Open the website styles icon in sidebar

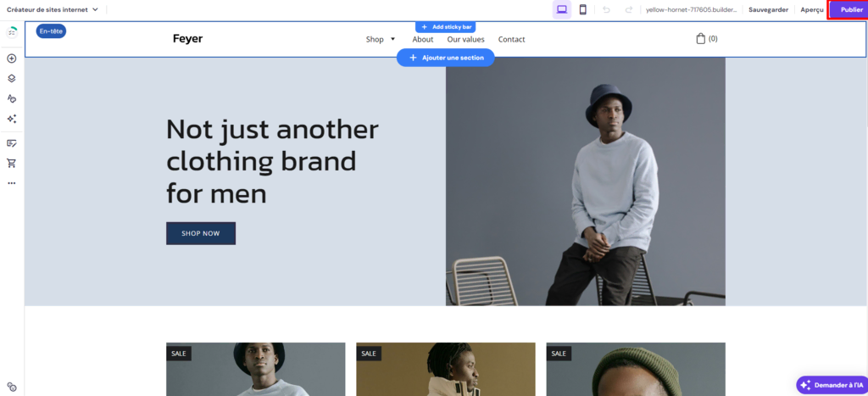click(x=12, y=98)
